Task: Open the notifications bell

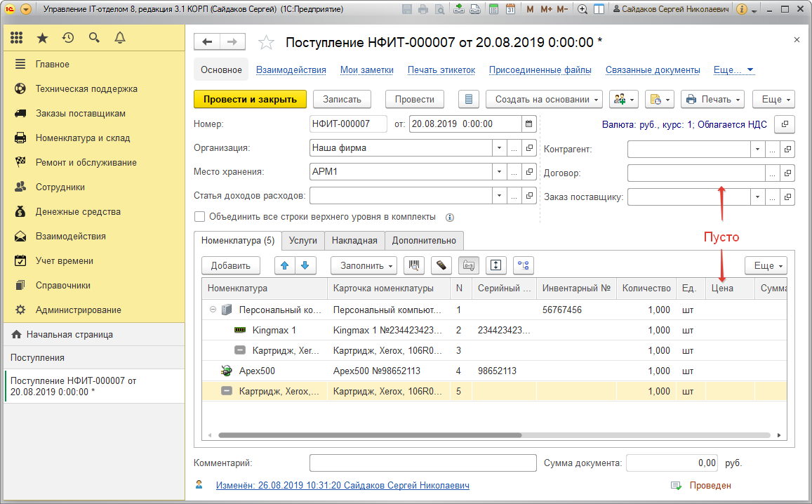Action: tap(119, 37)
